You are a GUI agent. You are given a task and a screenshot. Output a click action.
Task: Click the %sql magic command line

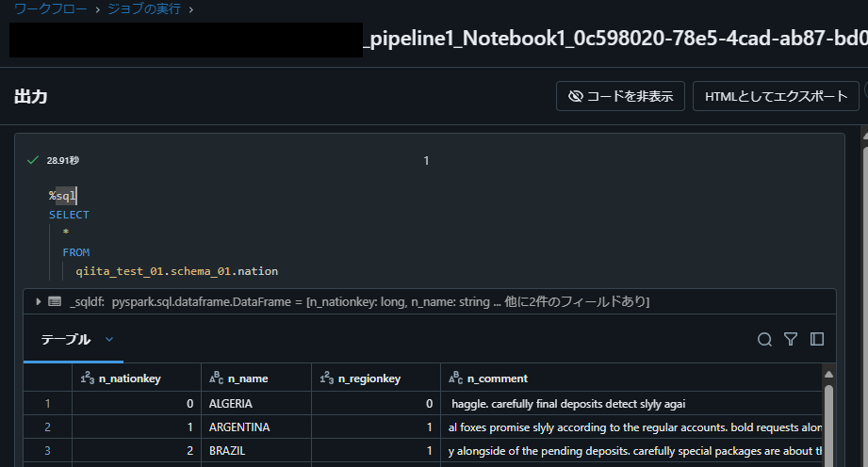(62, 195)
